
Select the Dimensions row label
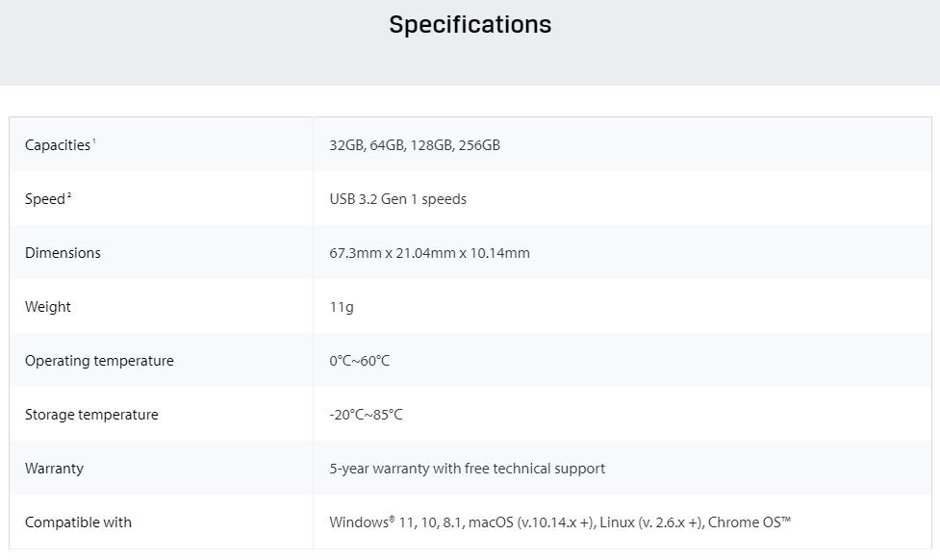(63, 253)
